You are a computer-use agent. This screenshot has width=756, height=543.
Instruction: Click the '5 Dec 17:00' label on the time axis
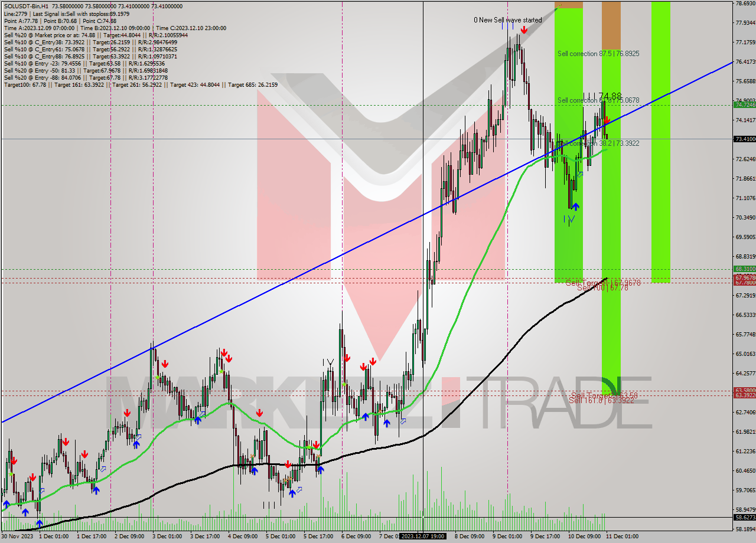(x=319, y=537)
